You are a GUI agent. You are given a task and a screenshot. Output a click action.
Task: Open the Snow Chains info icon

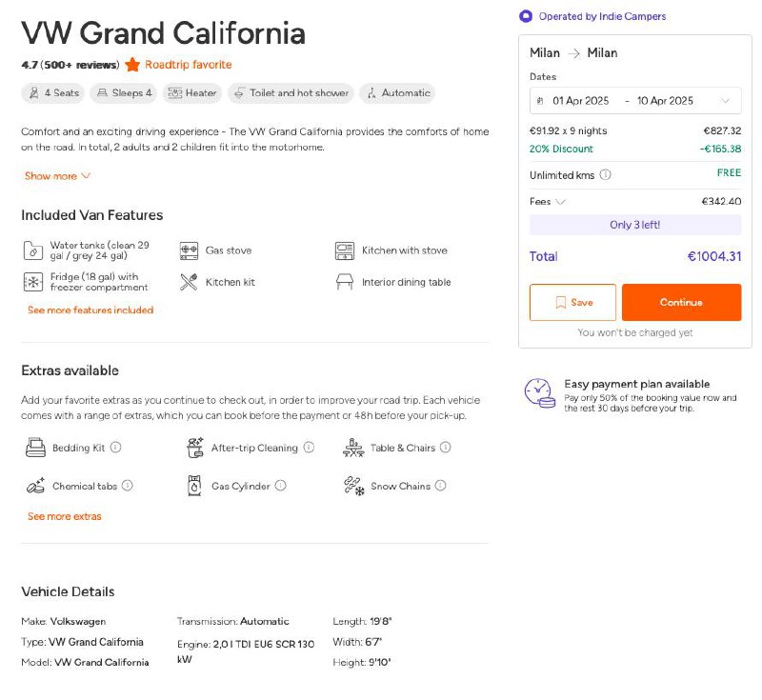(x=440, y=486)
